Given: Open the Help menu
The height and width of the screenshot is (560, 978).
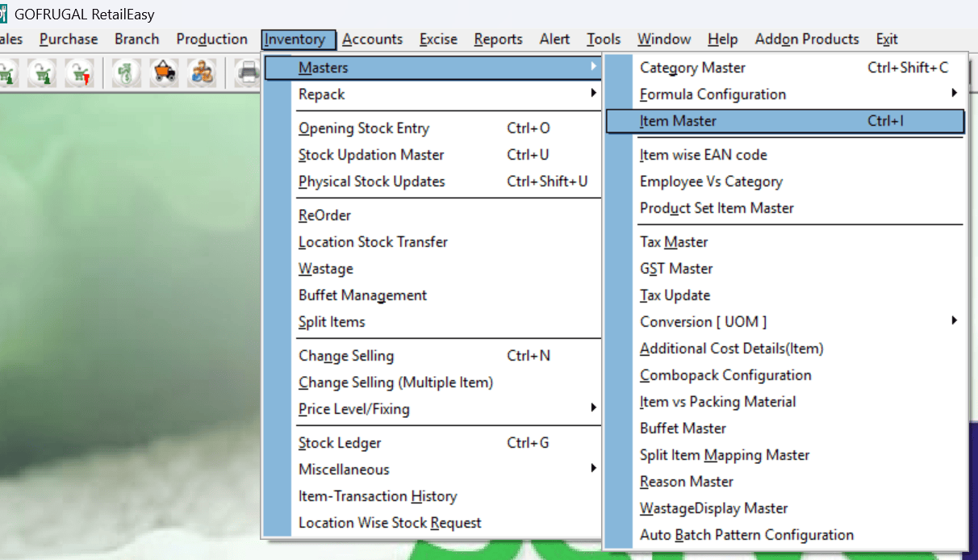Looking at the screenshot, I should [x=723, y=39].
